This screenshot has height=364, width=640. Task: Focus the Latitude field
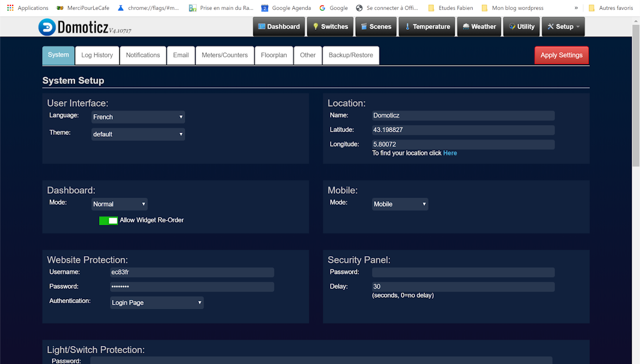464,130
